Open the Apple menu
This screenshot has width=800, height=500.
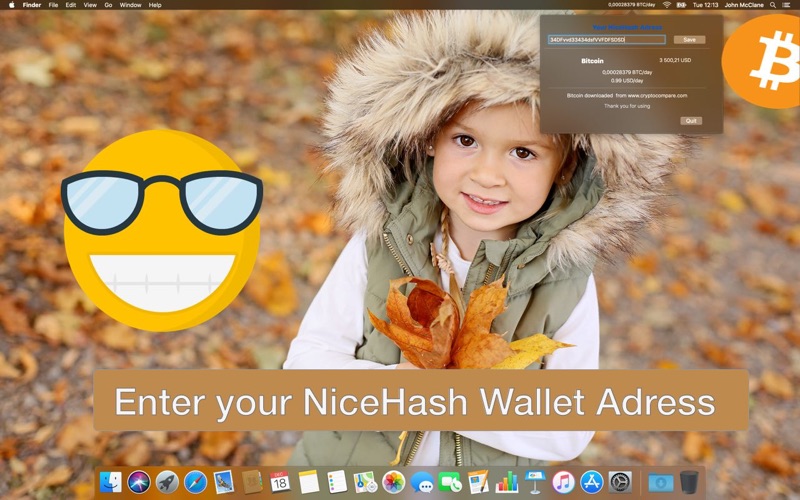pyautogui.click(x=11, y=5)
